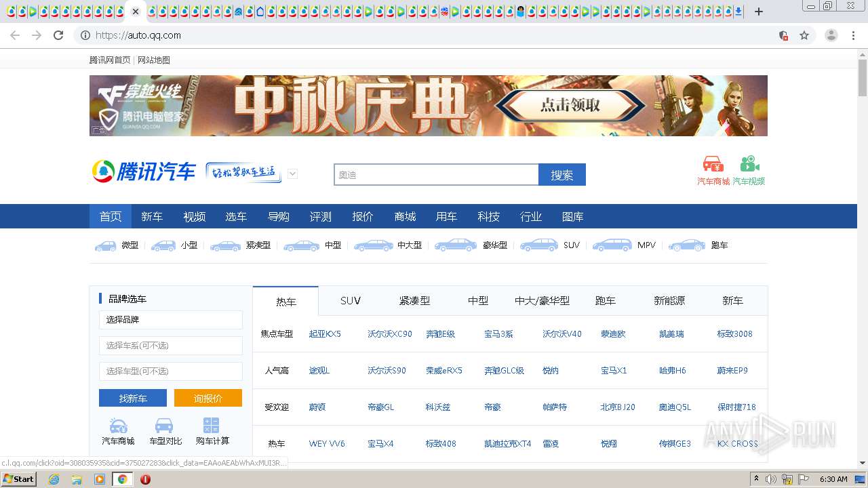Open the WEY VV6 car link
The width and height of the screenshot is (868, 488).
[x=327, y=444]
